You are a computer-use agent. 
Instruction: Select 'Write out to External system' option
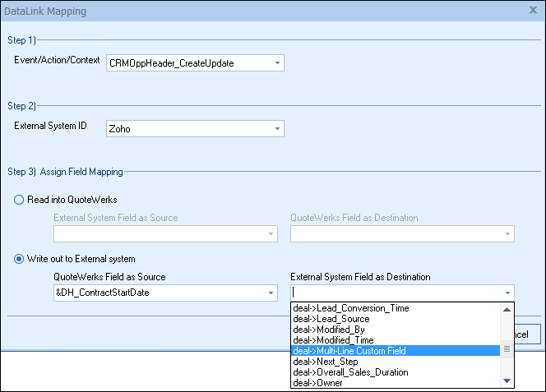pos(21,259)
